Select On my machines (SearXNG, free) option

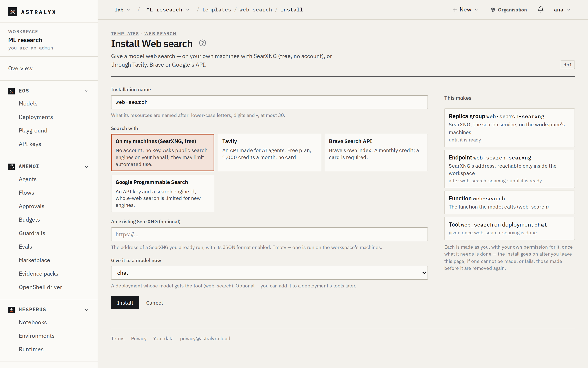pos(163,152)
